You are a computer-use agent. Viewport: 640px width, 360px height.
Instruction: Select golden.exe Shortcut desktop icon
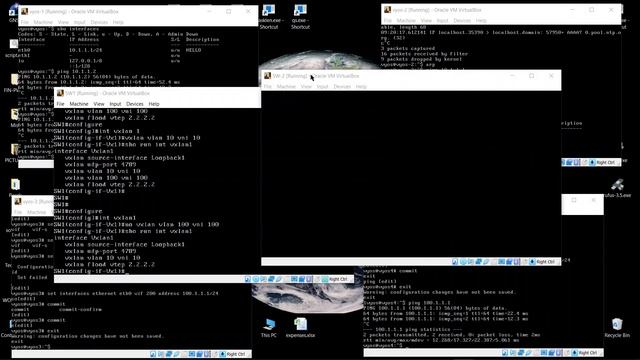[269, 17]
